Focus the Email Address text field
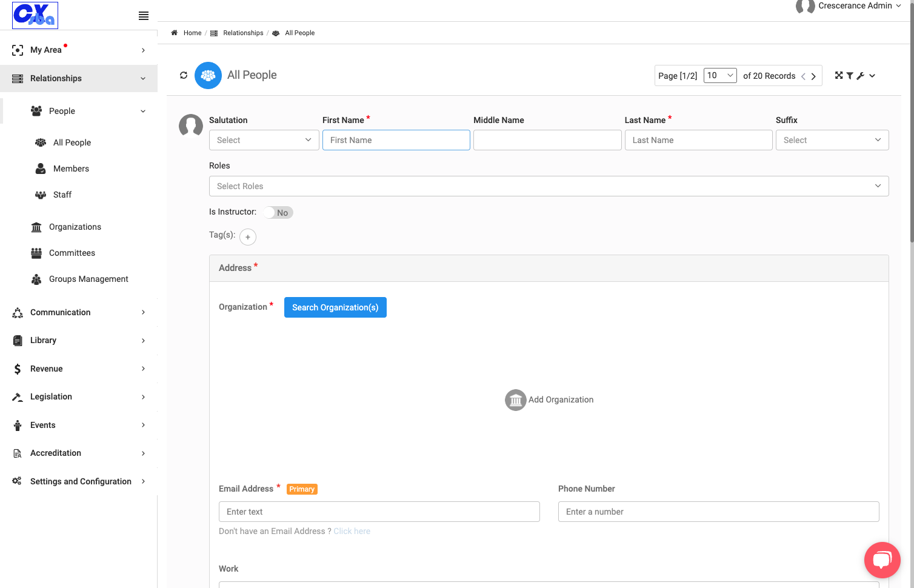This screenshot has width=914, height=588. (x=379, y=512)
